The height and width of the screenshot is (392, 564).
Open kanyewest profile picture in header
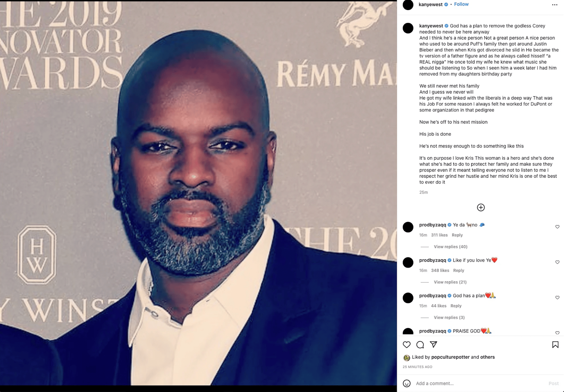point(408,4)
